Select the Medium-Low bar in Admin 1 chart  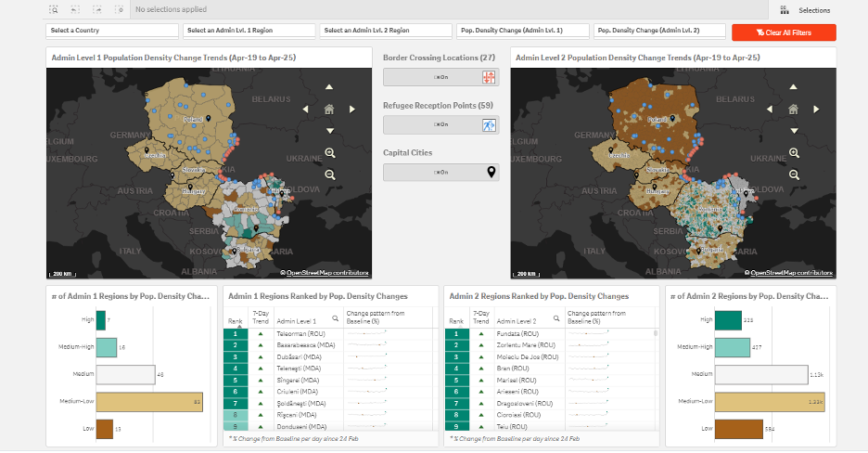[x=149, y=401]
